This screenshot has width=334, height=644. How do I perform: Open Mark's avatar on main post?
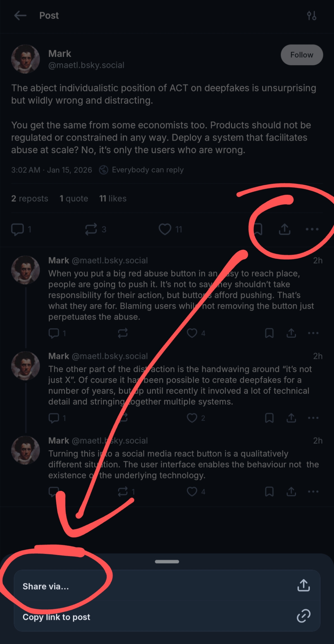[25, 59]
